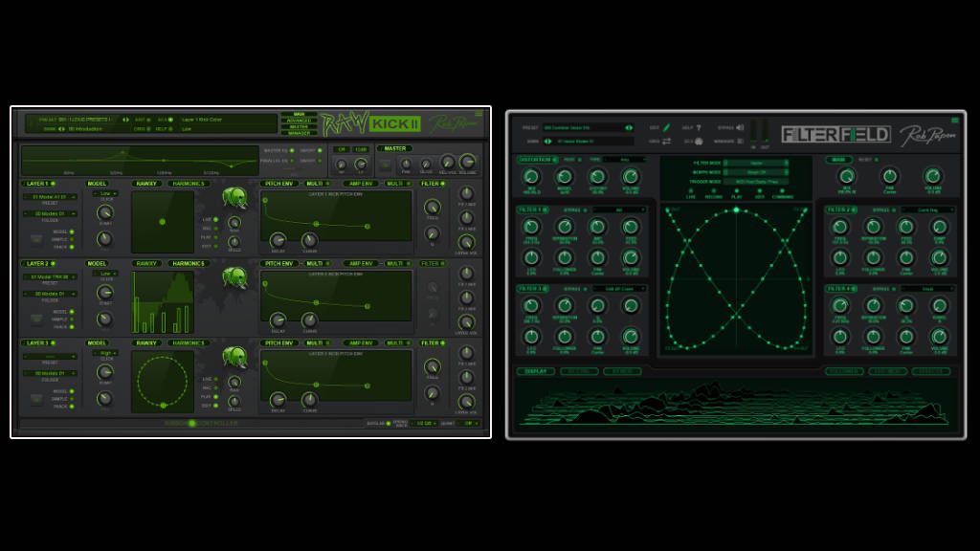Click the Layer 2 kick drum icon
The height and width of the screenshot is (551, 980).
(234, 278)
